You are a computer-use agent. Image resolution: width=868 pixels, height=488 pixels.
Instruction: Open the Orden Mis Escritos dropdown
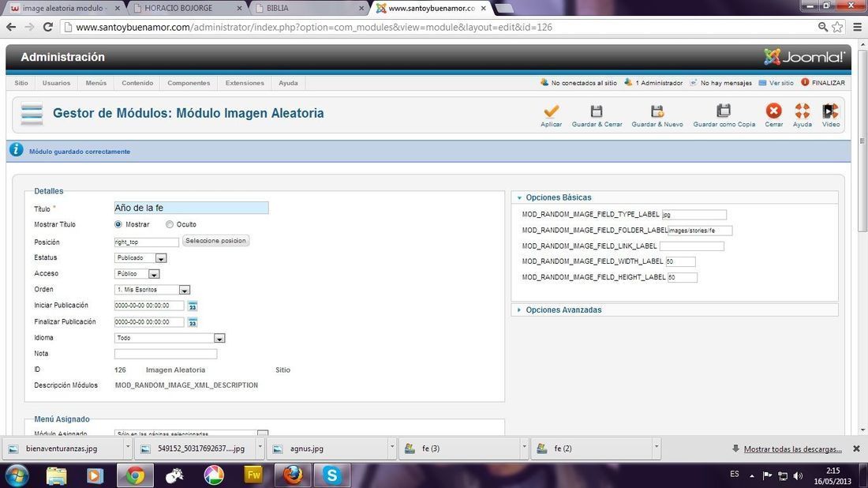[152, 290]
